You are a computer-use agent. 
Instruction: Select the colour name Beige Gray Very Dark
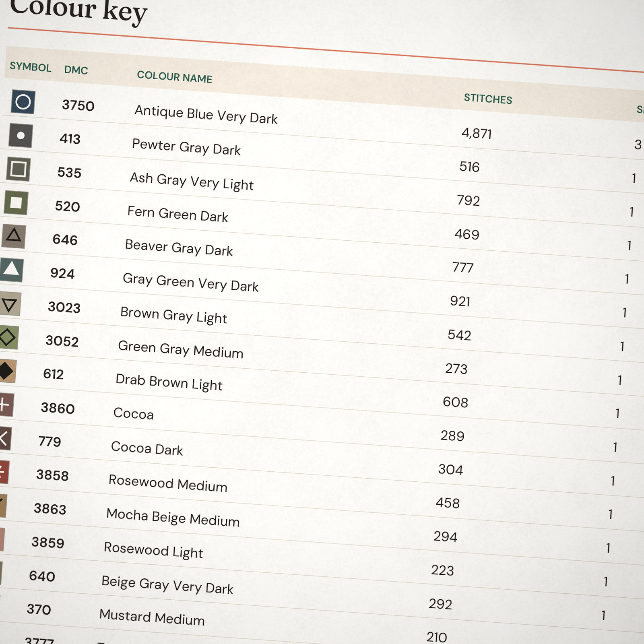click(167, 585)
